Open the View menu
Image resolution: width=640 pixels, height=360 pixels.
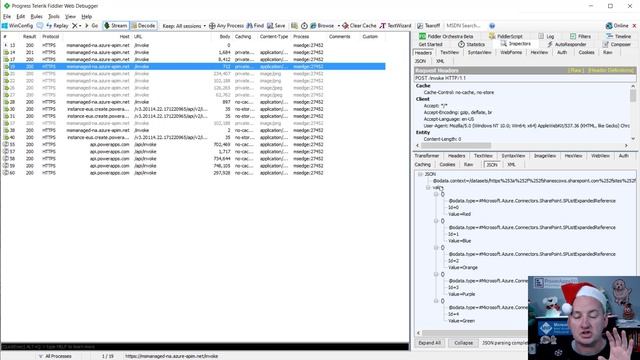[70, 16]
